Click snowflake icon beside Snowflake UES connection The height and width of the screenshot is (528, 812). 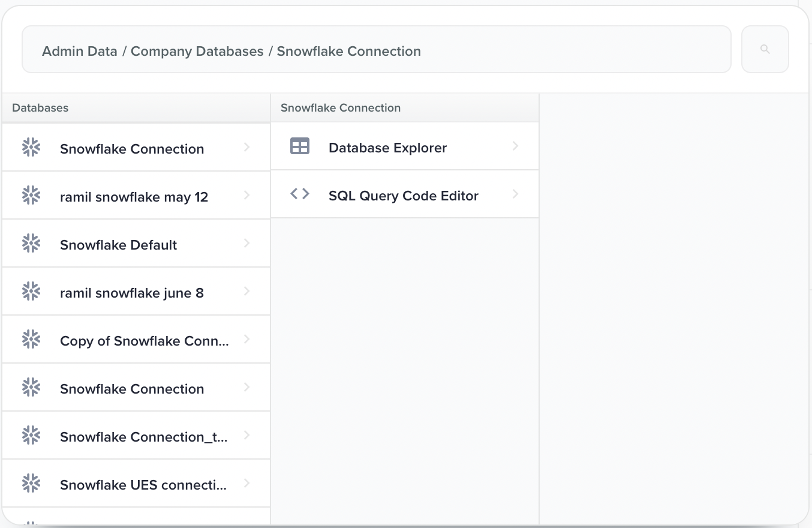click(x=31, y=483)
